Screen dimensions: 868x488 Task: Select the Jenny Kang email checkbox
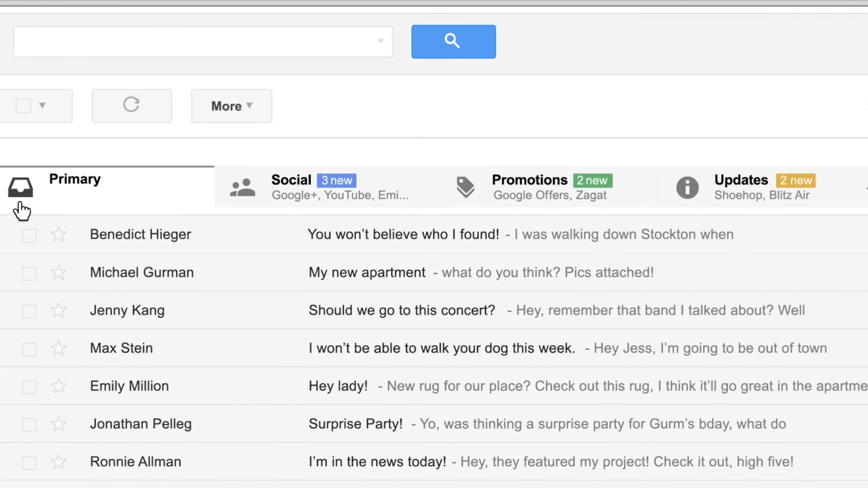coord(29,311)
